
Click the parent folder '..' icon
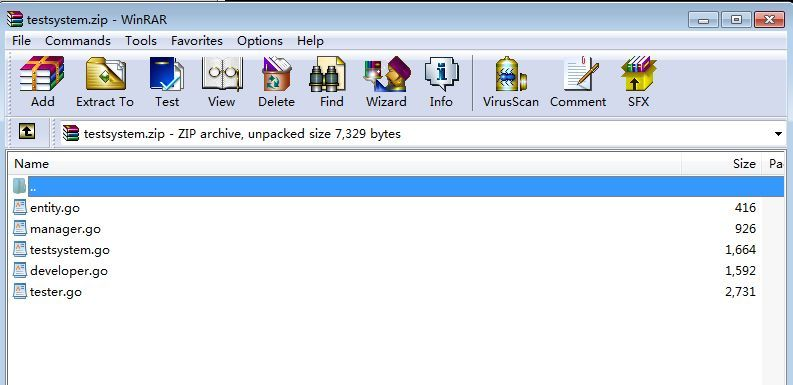point(20,186)
